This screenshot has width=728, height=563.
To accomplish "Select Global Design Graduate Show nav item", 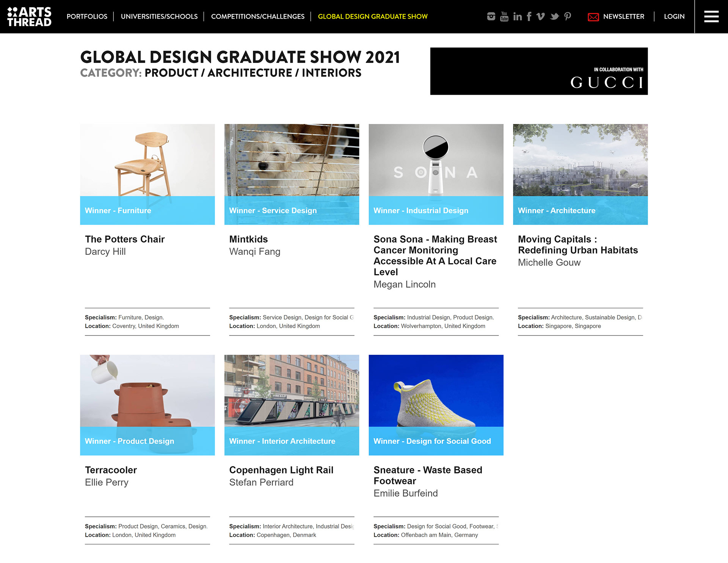I will click(373, 16).
